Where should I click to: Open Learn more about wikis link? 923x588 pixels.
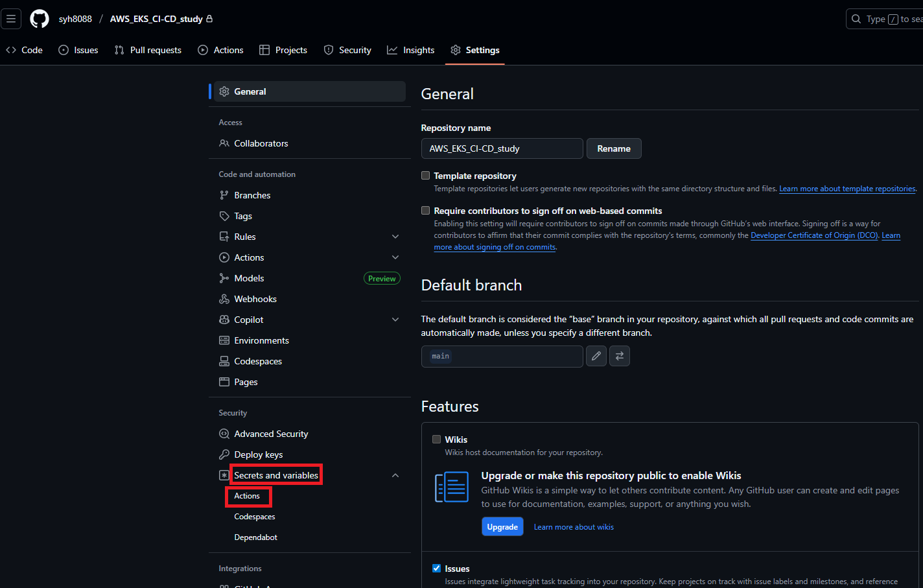tap(574, 527)
